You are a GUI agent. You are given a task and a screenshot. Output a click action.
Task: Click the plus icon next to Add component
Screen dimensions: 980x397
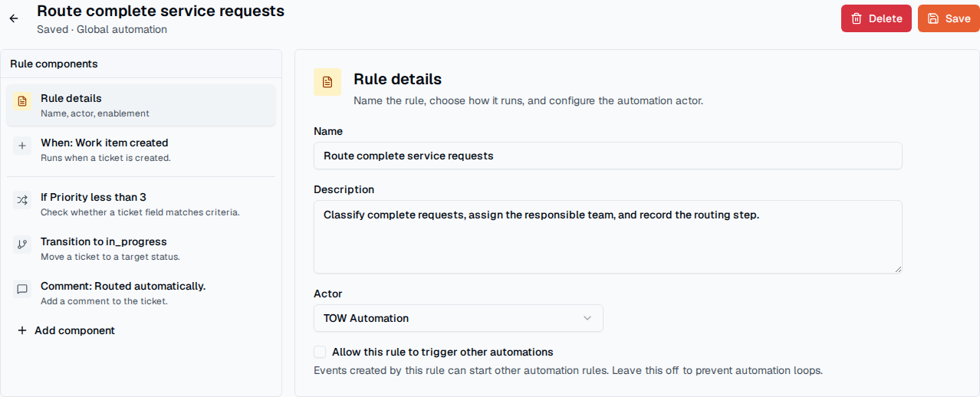tap(22, 330)
